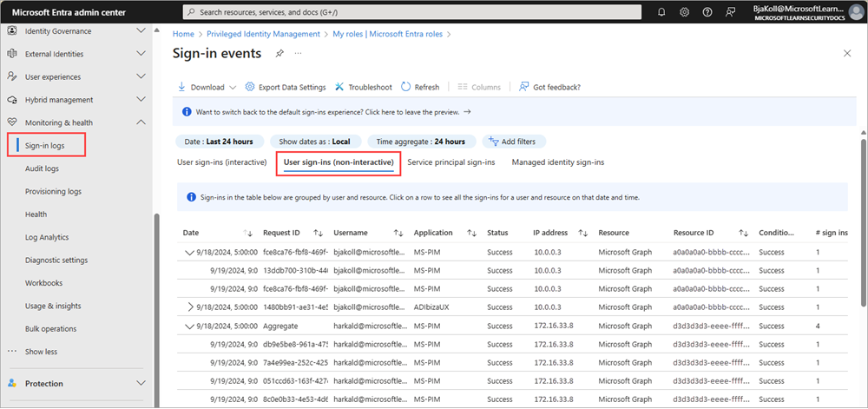Click the Columns toolbar button
Viewport: 868px width, 409px height.
pyautogui.click(x=479, y=87)
